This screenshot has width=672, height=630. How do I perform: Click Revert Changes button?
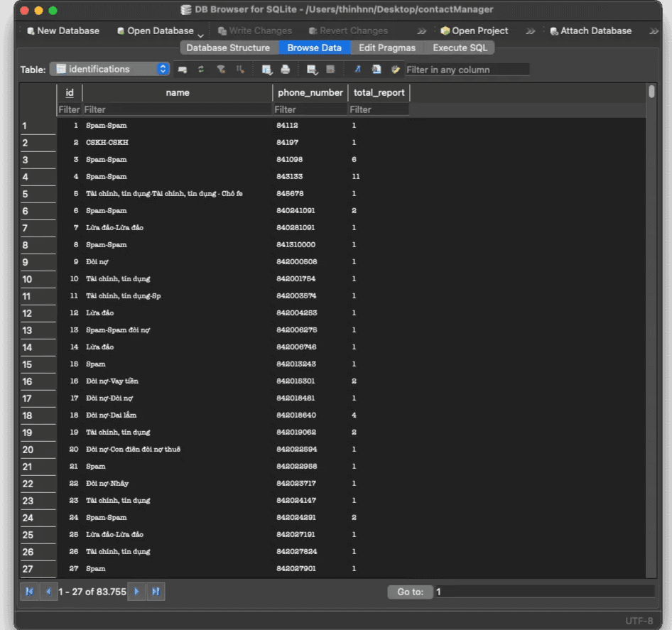point(348,31)
